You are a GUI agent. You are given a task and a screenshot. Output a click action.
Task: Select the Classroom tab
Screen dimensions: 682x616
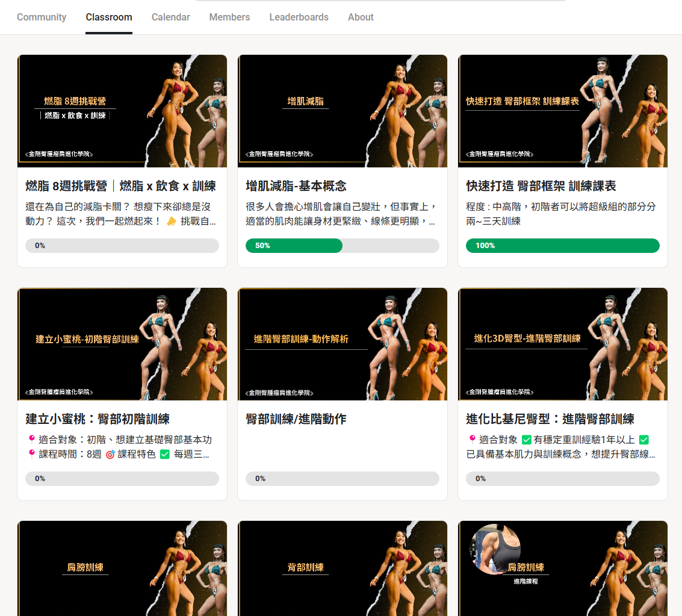click(109, 17)
